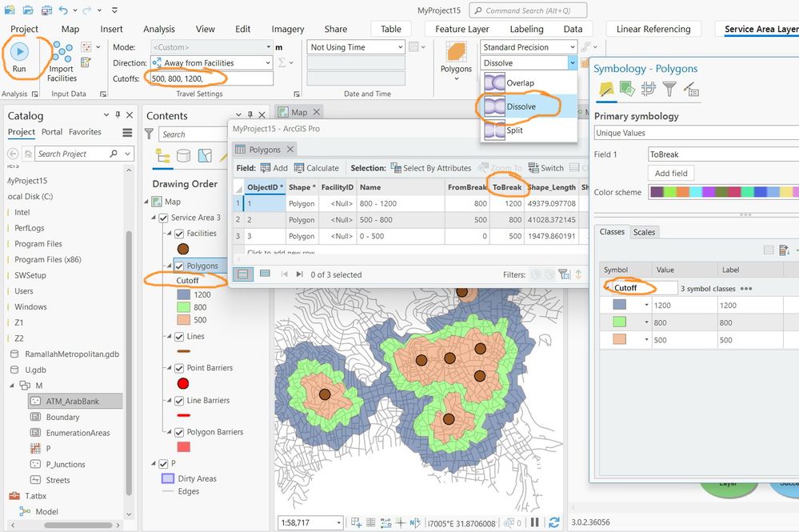Toggle Lines layer visibility checkbox

[179, 337]
